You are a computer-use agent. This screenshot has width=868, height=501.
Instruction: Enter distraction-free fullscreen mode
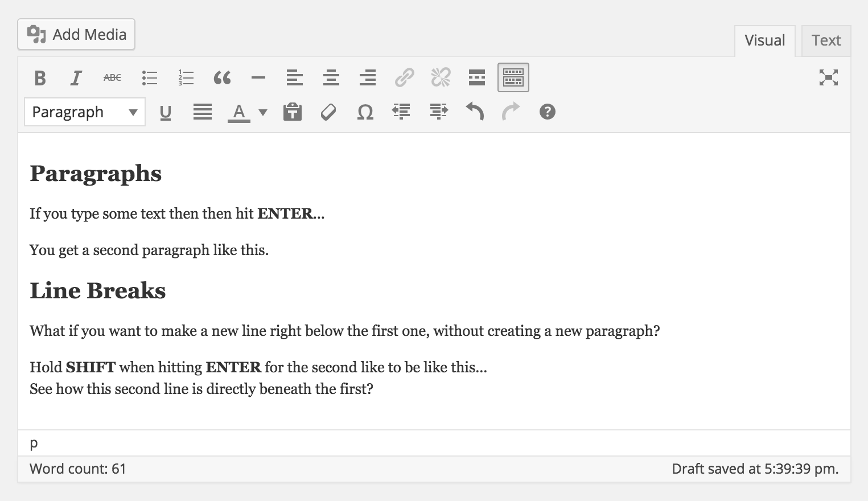[829, 77]
